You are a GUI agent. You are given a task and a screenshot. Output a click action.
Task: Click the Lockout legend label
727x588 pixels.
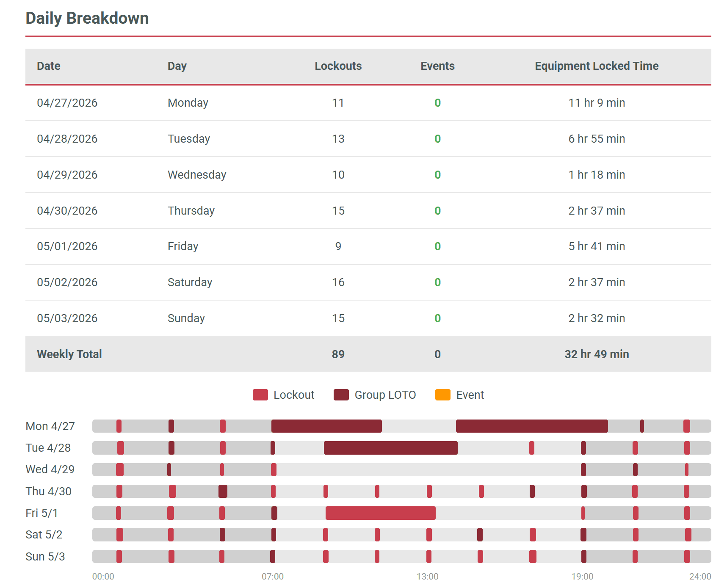294,395
